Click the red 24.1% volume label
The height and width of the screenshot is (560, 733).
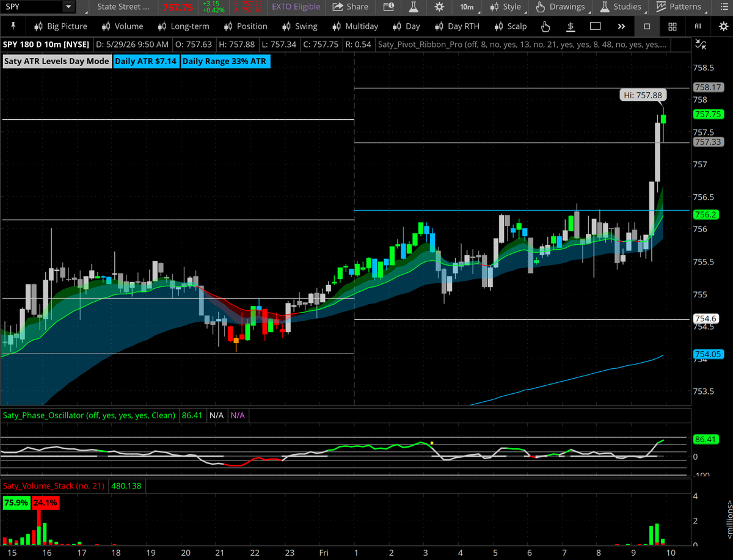click(46, 503)
